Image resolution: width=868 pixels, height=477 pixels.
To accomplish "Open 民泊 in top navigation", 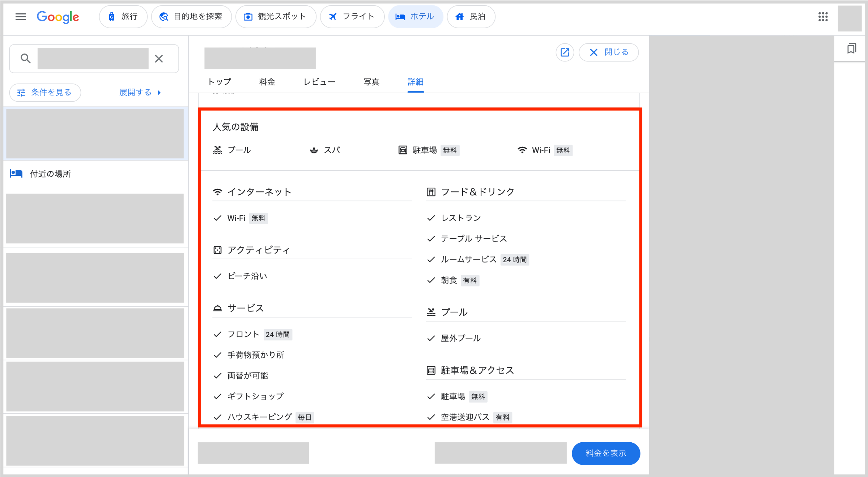I will pyautogui.click(x=471, y=17).
